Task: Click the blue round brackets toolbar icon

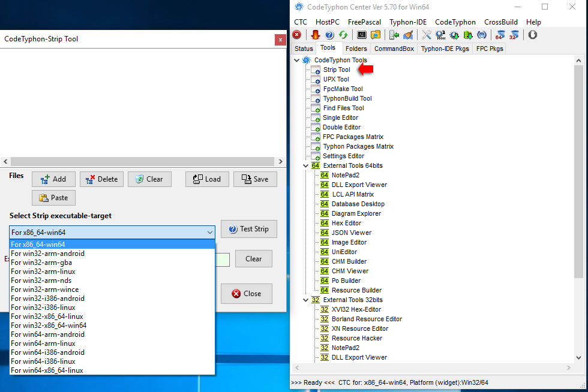Action: 482,35
